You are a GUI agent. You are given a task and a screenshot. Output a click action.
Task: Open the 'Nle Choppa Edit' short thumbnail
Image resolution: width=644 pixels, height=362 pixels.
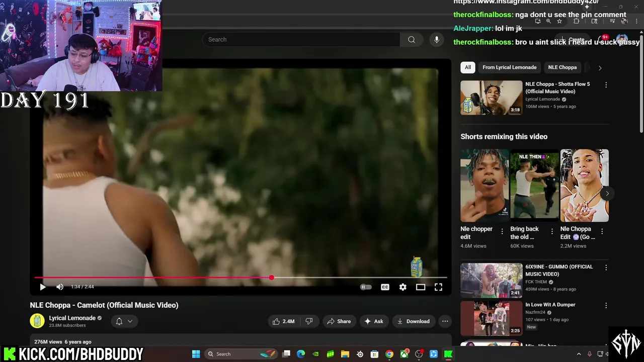(585, 185)
